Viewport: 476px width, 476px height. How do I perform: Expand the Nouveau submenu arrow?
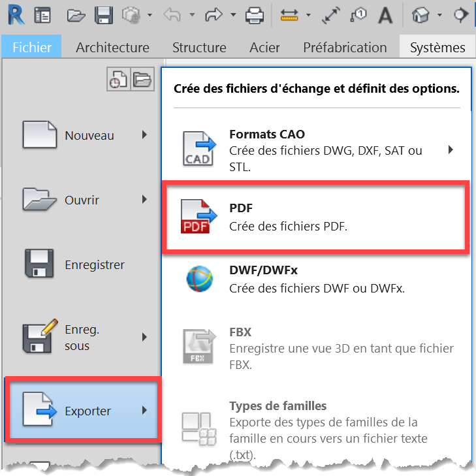pyautogui.click(x=144, y=135)
